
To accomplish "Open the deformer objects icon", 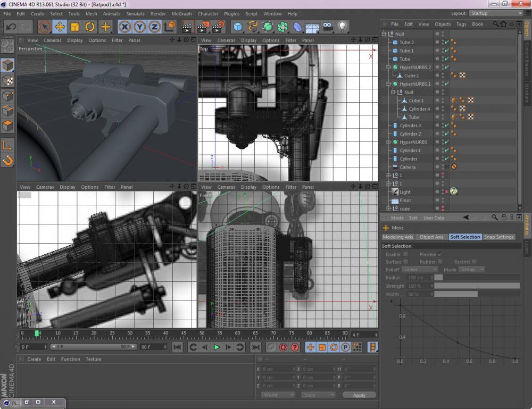I will point(297,27).
